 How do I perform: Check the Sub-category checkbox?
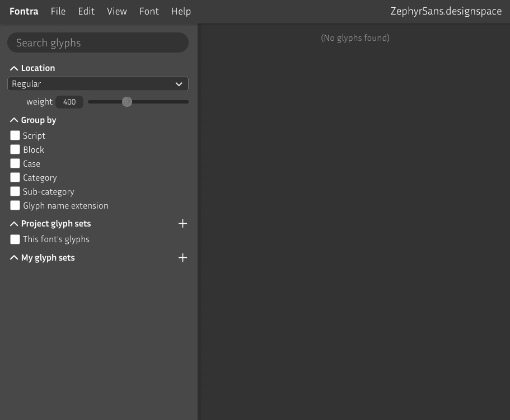coord(15,191)
